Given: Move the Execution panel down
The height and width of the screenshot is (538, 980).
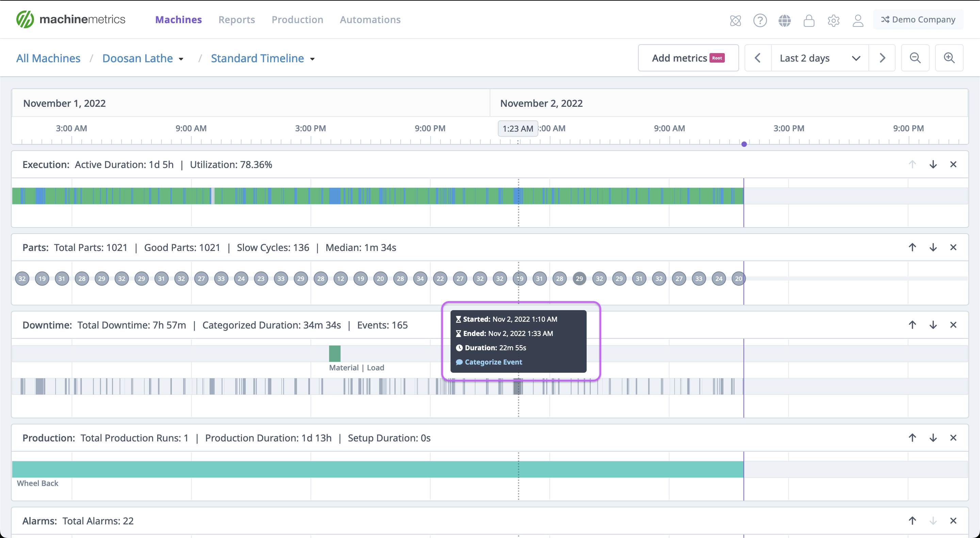Looking at the screenshot, I should coord(933,164).
